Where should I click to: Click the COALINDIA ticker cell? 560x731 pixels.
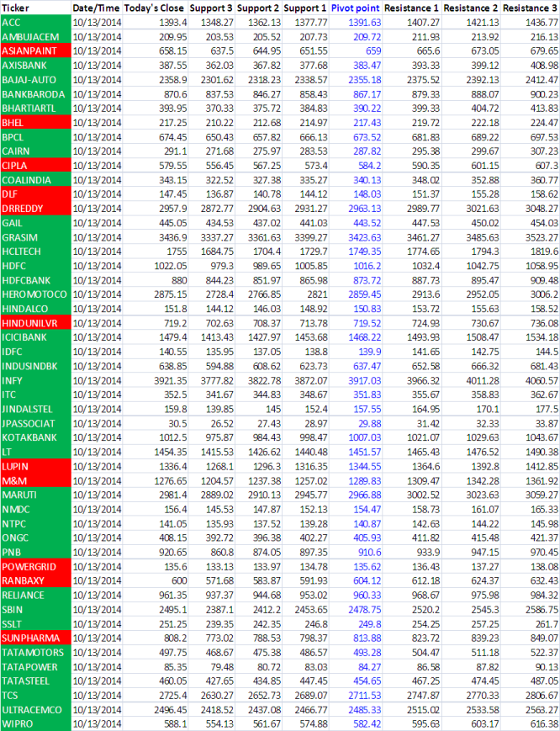coord(36,180)
